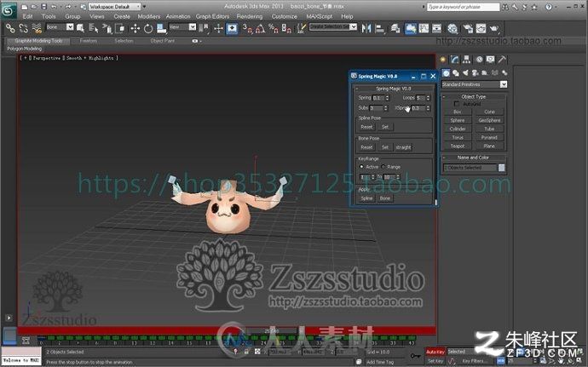This screenshot has height=367, width=588.
Task: Select the Shapes category icon
Action: coord(456,72)
